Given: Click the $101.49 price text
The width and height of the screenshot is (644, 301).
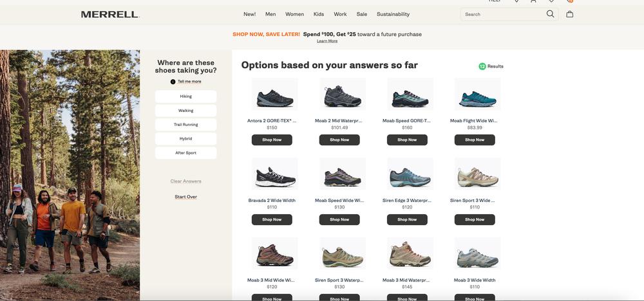Looking at the screenshot, I should tap(339, 127).
